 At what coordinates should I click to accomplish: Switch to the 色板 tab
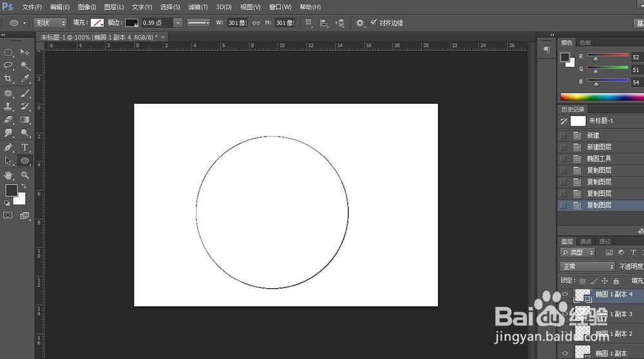coord(585,43)
